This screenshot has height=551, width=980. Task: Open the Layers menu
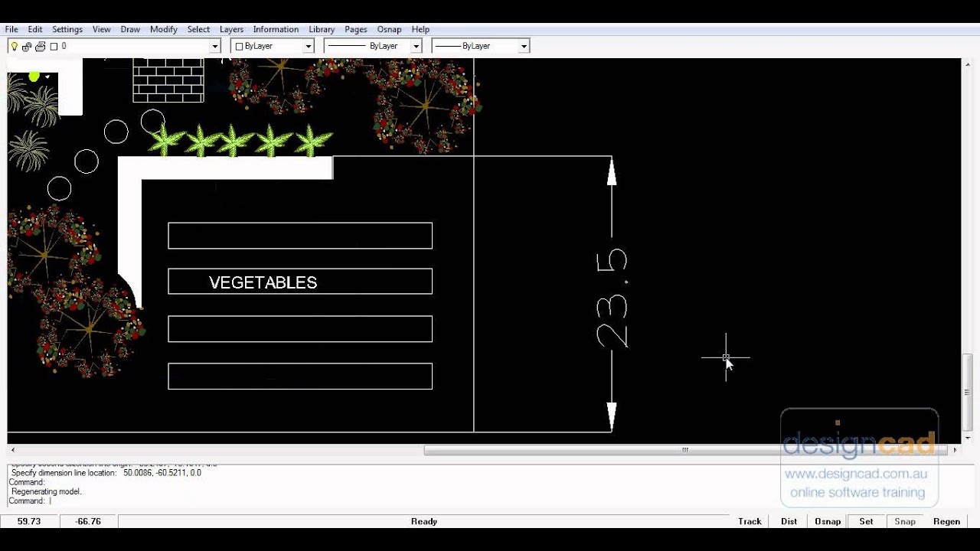click(231, 29)
